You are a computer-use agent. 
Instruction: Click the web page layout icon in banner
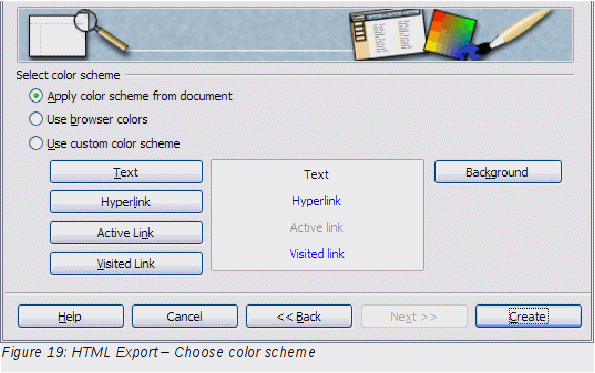point(387,36)
